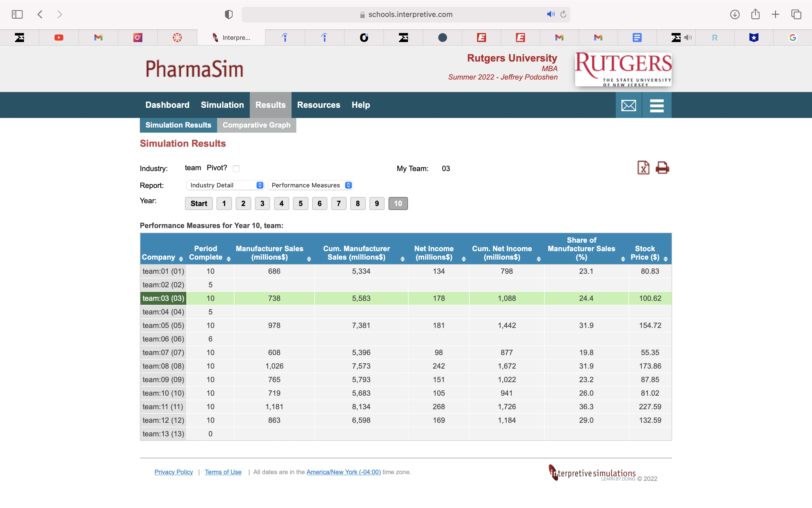The image size is (812, 508).
Task: Open the Dashboard menu
Action: 167,105
